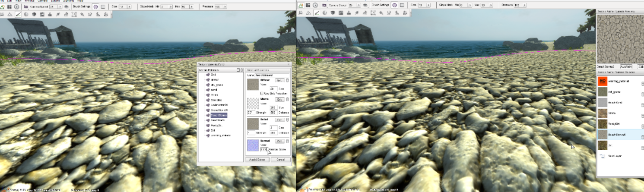Select the Terrain Editor tool in right window

pyautogui.click(x=308, y=13)
